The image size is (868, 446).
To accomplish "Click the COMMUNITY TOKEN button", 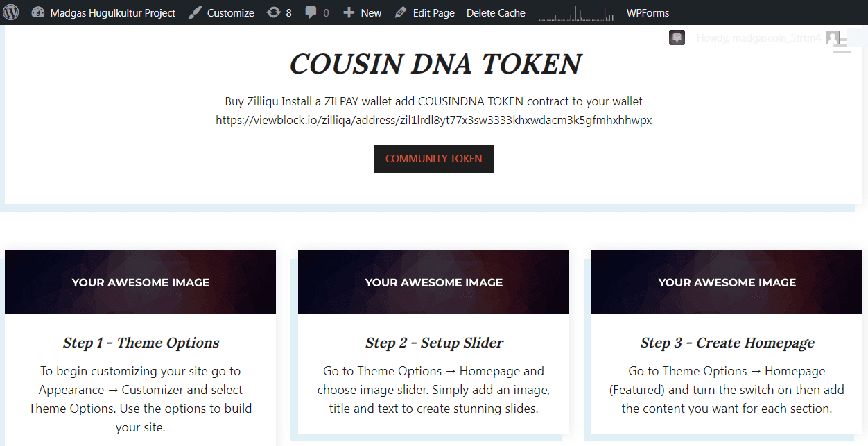I will [433, 158].
